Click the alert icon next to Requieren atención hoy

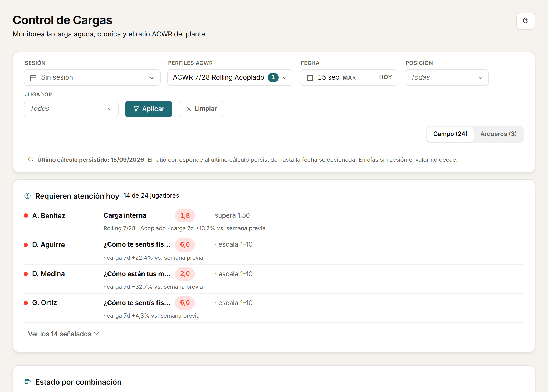[27, 196]
